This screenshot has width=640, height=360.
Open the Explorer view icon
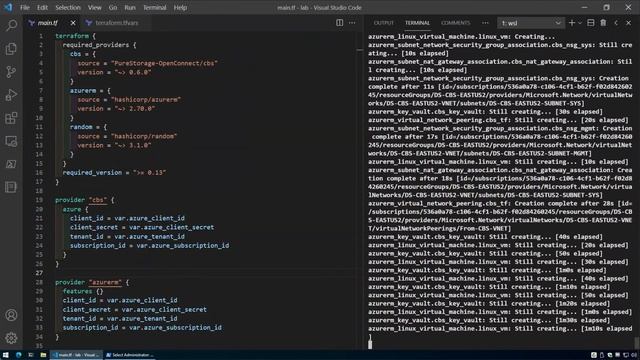pyautogui.click(x=11, y=49)
